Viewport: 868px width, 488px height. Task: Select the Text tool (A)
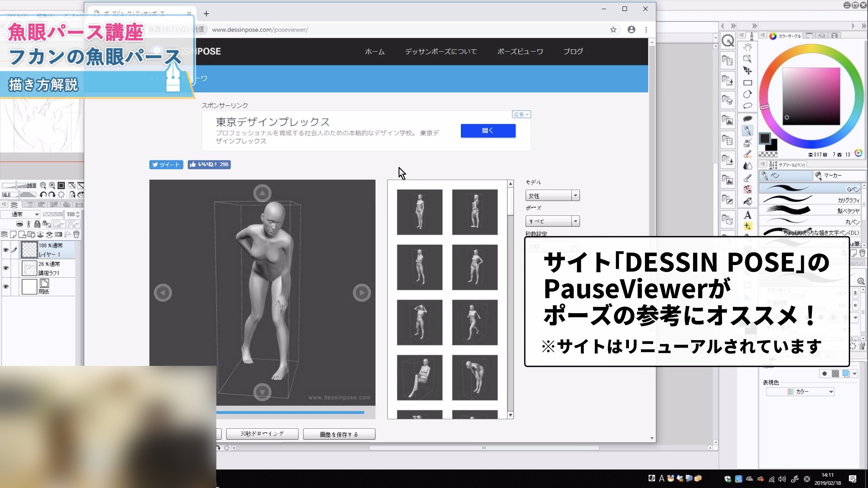pyautogui.click(x=748, y=215)
